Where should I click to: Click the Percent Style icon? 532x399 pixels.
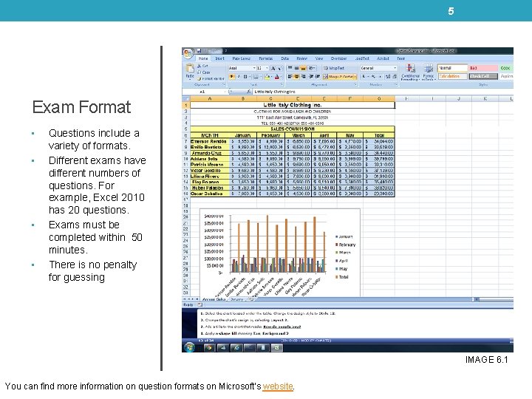pyautogui.click(x=373, y=77)
